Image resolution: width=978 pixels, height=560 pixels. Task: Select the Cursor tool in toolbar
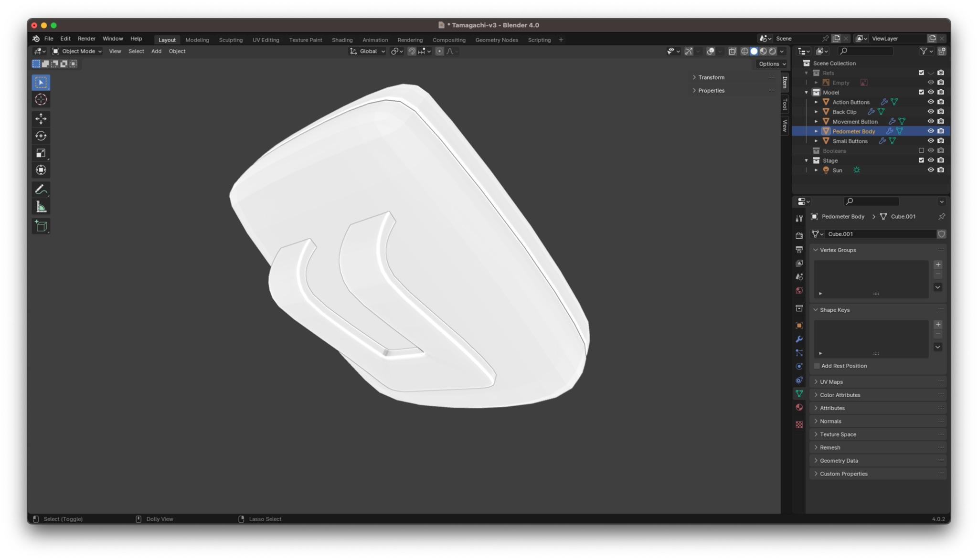[x=41, y=100]
